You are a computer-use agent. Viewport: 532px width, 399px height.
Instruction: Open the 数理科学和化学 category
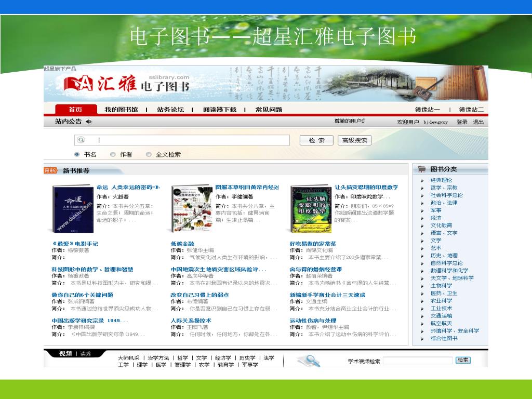[449, 270]
